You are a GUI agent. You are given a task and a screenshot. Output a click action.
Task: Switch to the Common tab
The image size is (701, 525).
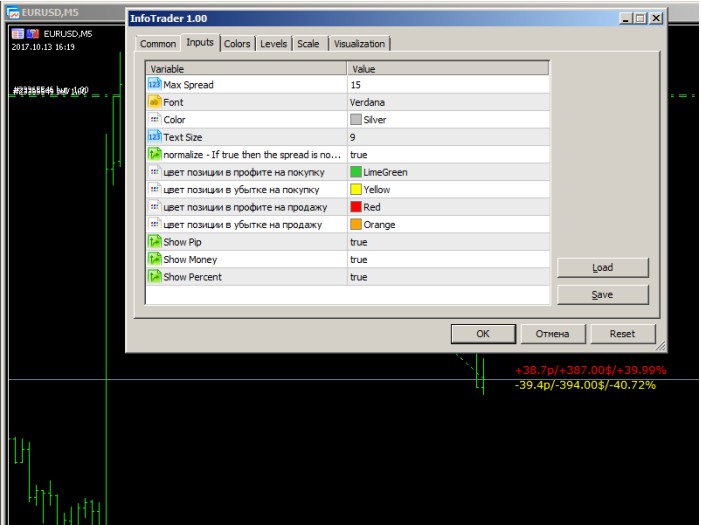click(x=158, y=44)
